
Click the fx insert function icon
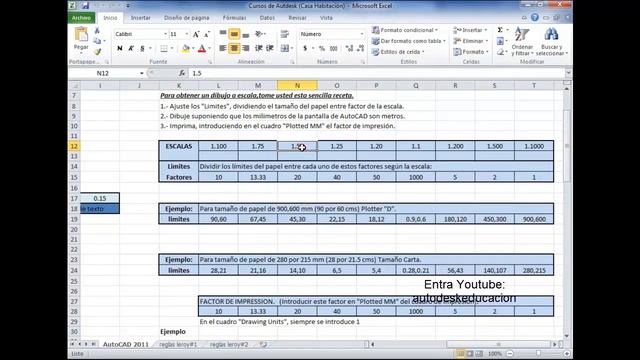point(182,73)
